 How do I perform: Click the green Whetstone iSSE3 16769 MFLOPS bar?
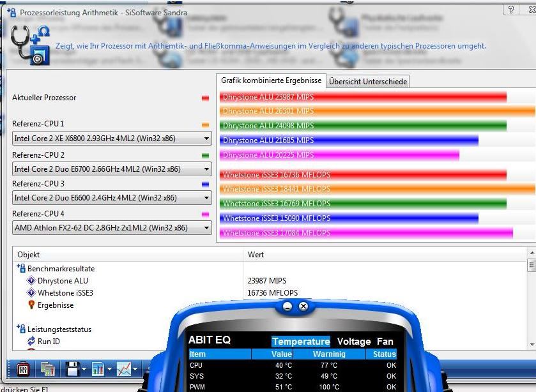tap(363, 204)
